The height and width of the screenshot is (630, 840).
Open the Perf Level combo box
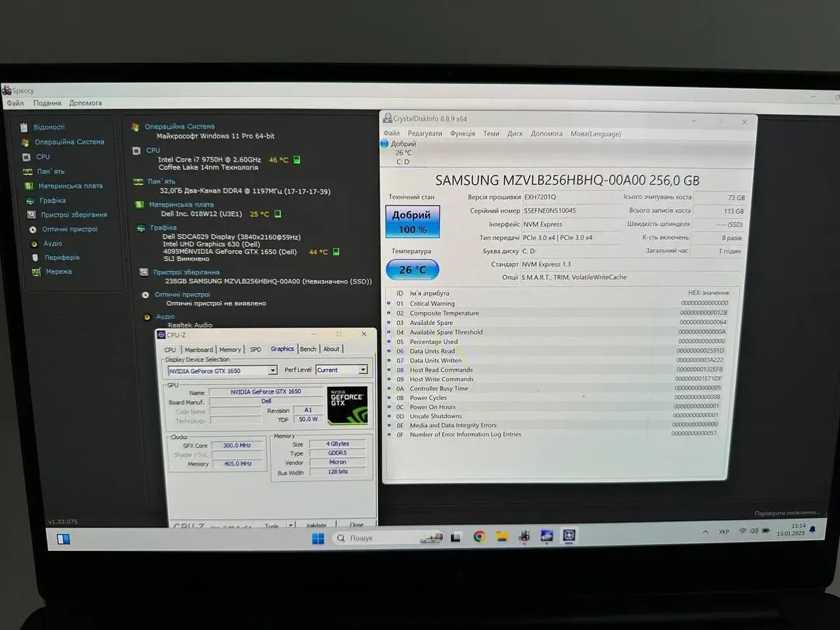click(363, 370)
